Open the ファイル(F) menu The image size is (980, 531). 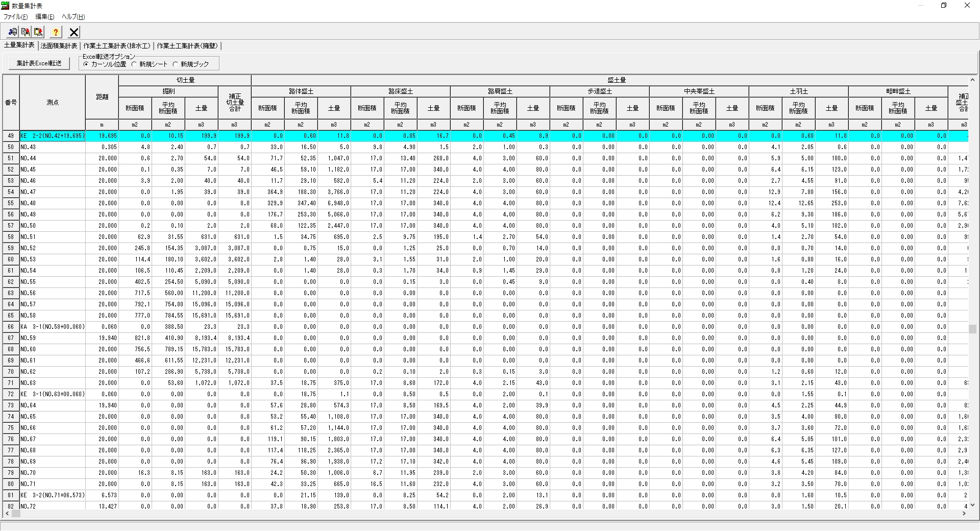click(16, 17)
